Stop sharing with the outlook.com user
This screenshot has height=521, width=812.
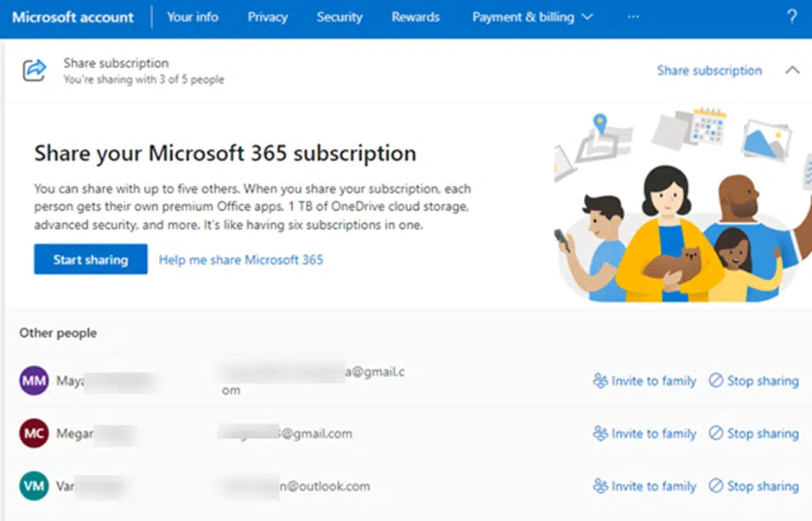(753, 486)
